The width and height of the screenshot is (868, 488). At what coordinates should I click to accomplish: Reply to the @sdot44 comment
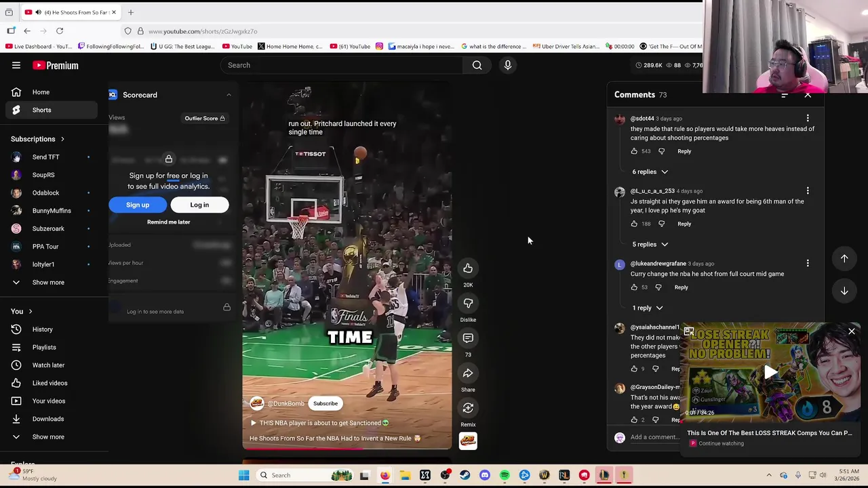click(684, 151)
